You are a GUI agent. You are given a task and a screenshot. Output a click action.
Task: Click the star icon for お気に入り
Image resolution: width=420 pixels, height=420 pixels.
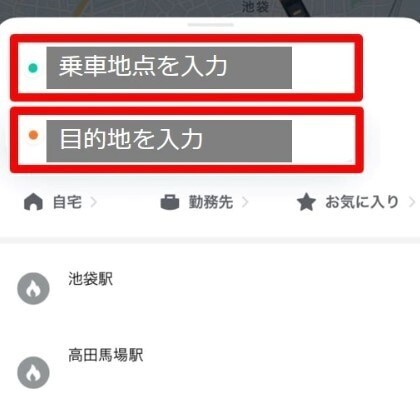(x=306, y=202)
